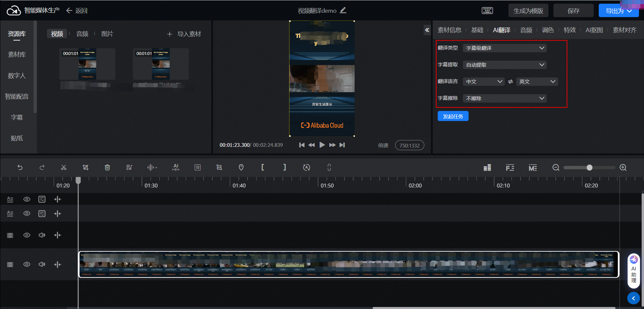Viewport: 644px width, 309px height.
Task: Zoom out timeline with minus magnifier
Action: click(x=556, y=167)
